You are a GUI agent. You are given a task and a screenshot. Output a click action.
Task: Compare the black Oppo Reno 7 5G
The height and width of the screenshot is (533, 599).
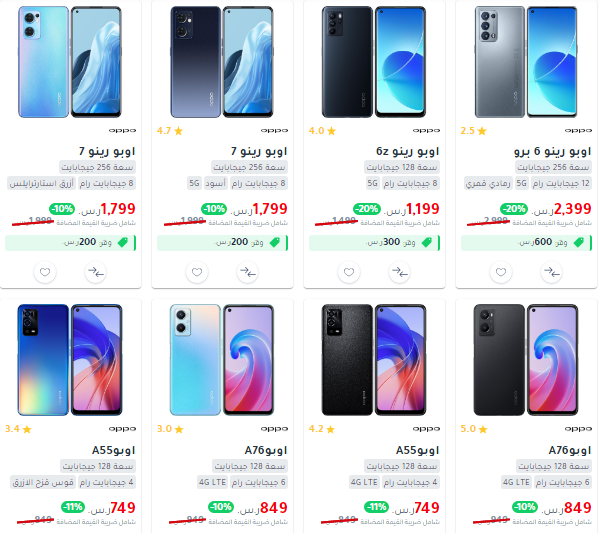248,272
